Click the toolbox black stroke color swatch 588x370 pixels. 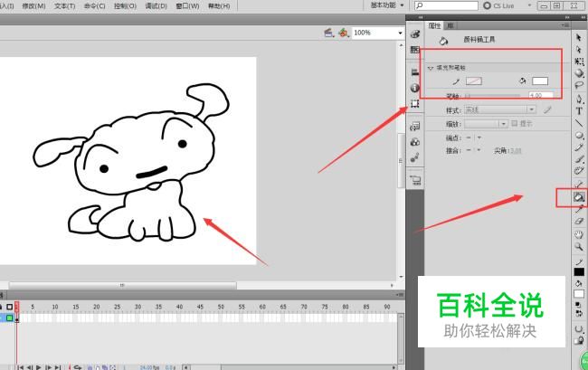579,271
